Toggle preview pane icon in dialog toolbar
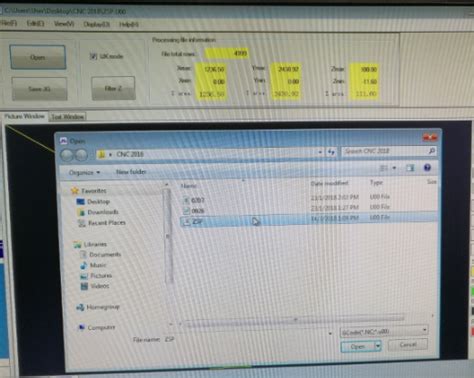Image resolution: width=474 pixels, height=378 pixels. [410, 168]
